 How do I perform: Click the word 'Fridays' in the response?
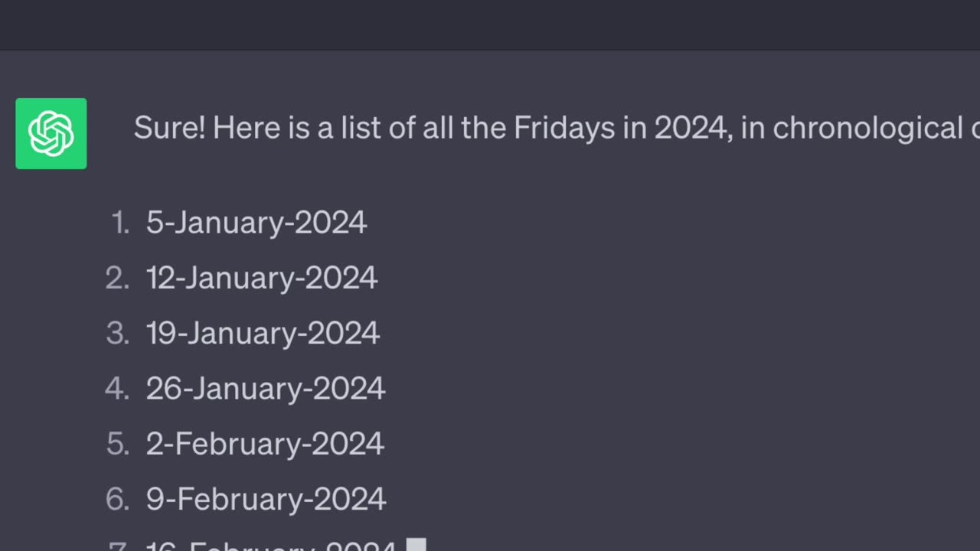pos(564,129)
